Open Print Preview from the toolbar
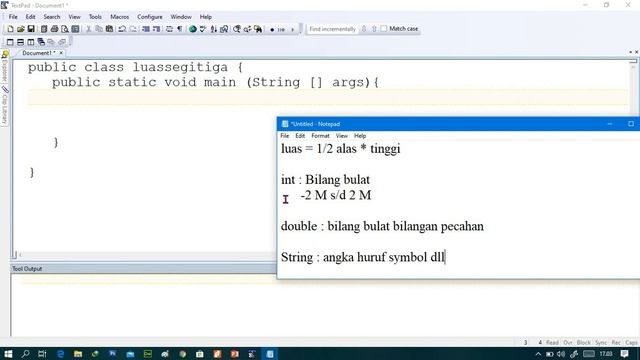Image resolution: width=640 pixels, height=360 pixels. coord(65,29)
